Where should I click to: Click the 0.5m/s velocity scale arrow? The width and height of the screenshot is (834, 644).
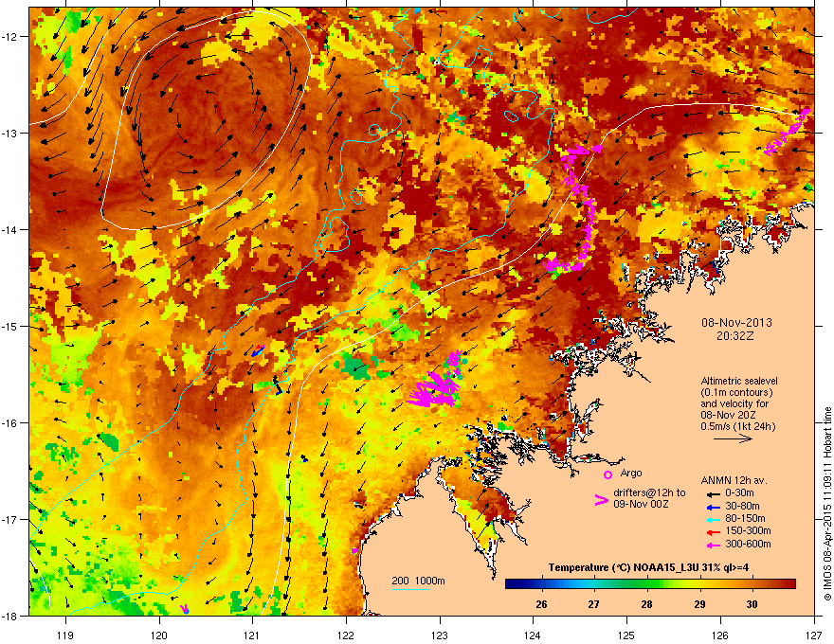733,438
